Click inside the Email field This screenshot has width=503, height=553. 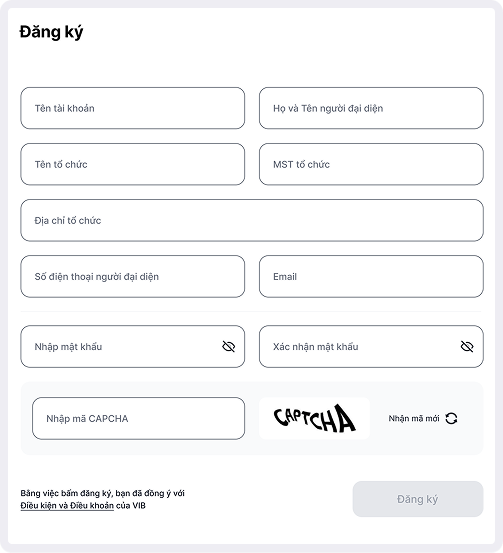point(371,276)
